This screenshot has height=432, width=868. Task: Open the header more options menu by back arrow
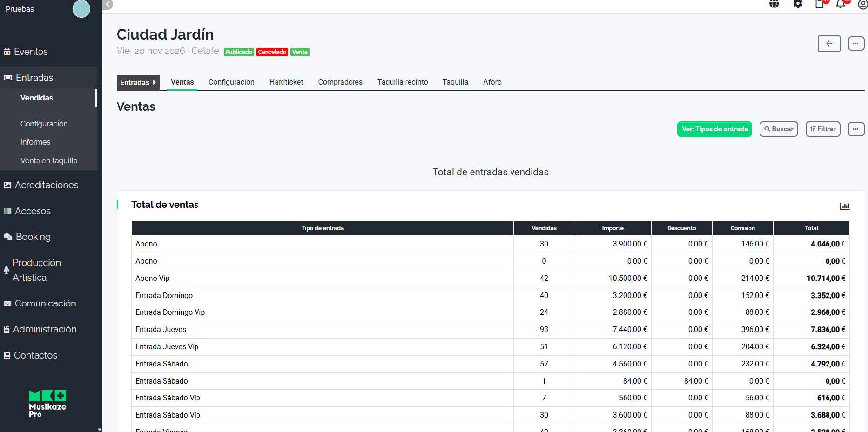[x=856, y=44]
